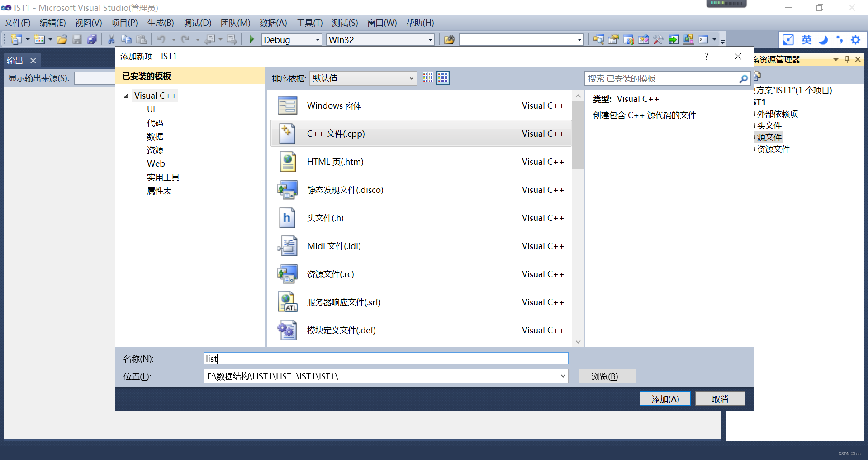Image resolution: width=868 pixels, height=460 pixels.
Task: Focus the 名称 name input field
Action: click(x=386, y=359)
